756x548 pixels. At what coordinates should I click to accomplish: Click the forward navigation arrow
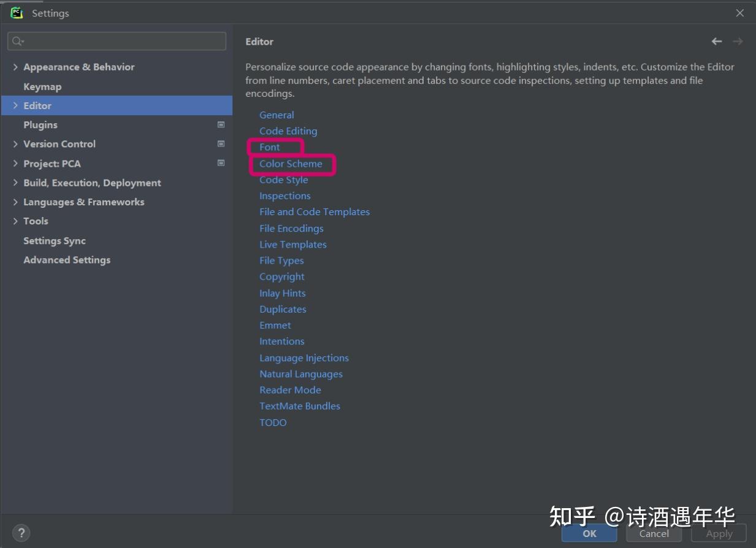tap(738, 41)
